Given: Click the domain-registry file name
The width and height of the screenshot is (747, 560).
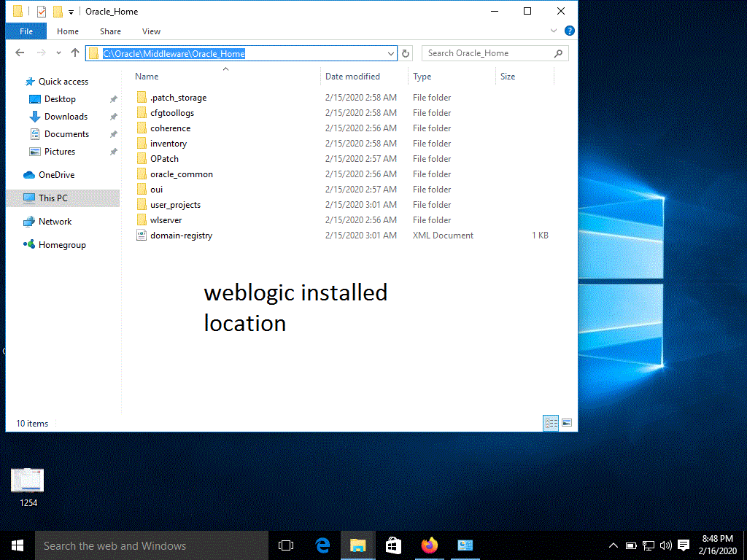Looking at the screenshot, I should click(181, 236).
